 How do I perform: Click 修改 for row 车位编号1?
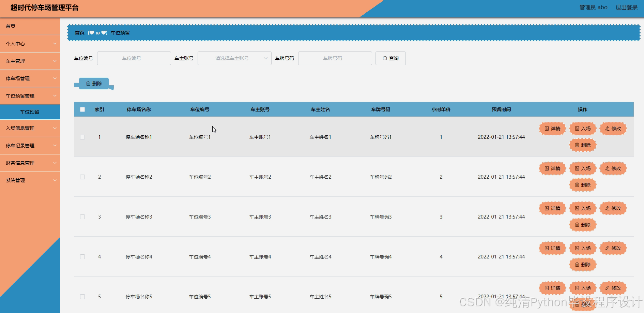point(613,129)
